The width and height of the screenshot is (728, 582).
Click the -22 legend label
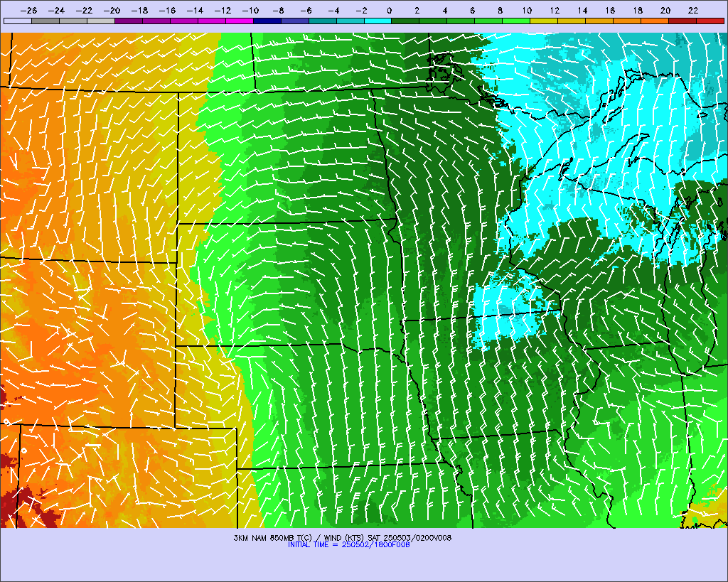pyautogui.click(x=84, y=10)
